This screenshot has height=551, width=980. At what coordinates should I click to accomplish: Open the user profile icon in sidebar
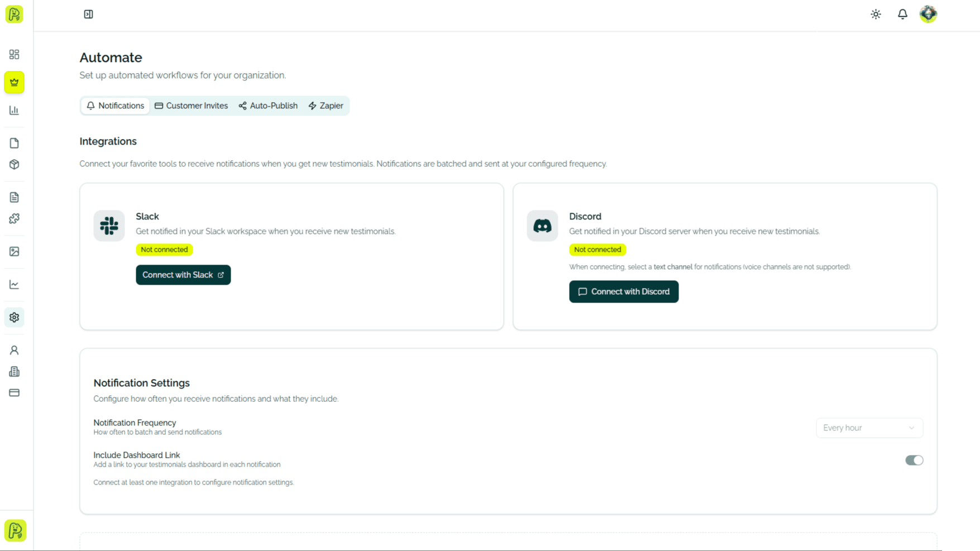click(15, 350)
